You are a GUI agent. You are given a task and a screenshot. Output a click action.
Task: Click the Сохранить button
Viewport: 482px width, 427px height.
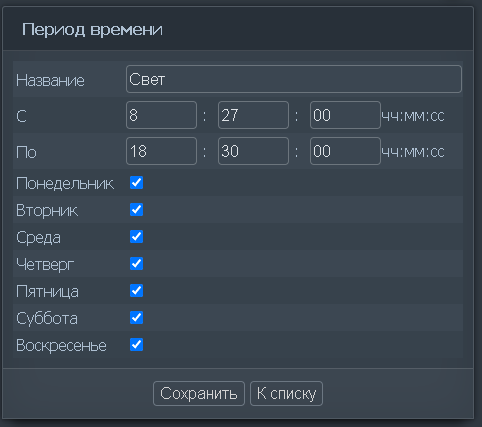pyautogui.click(x=199, y=394)
